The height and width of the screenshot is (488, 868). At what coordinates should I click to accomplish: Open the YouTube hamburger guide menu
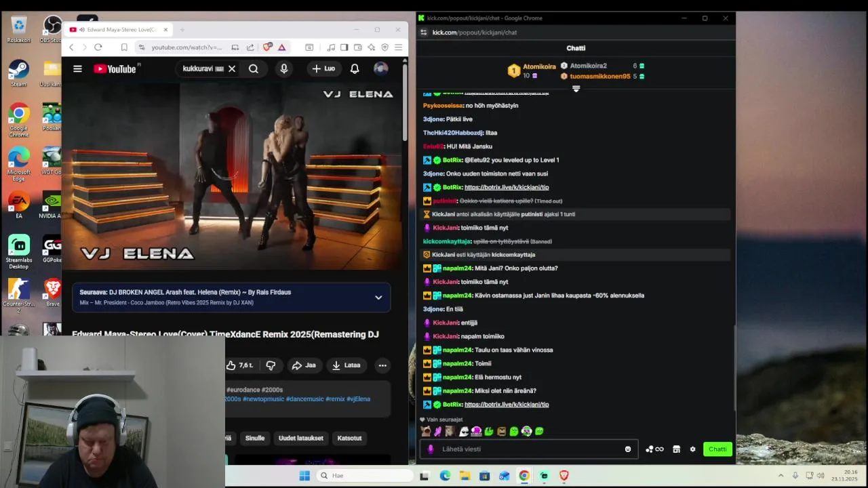77,68
